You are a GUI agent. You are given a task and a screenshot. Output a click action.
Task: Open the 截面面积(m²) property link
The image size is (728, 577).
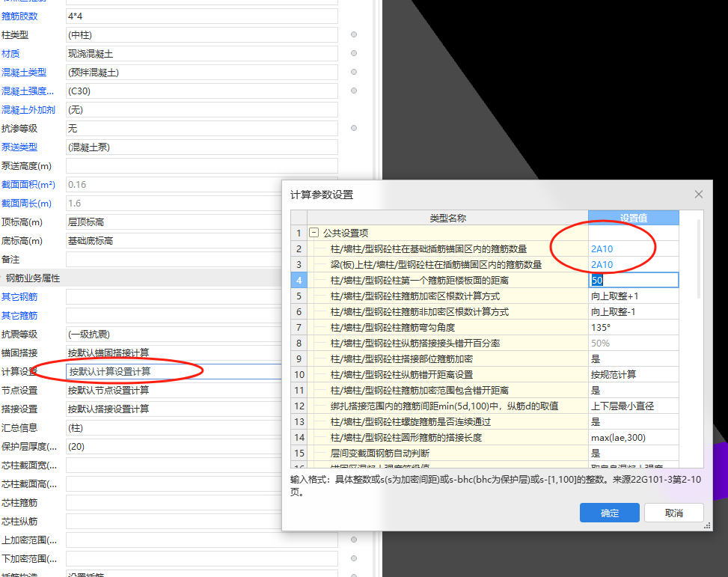coord(28,184)
